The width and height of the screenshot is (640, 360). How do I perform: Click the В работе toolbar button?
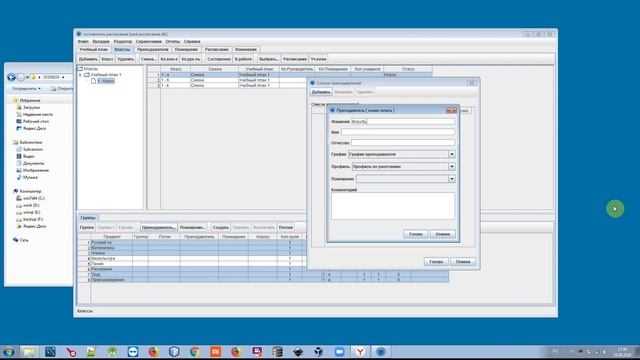click(x=244, y=59)
